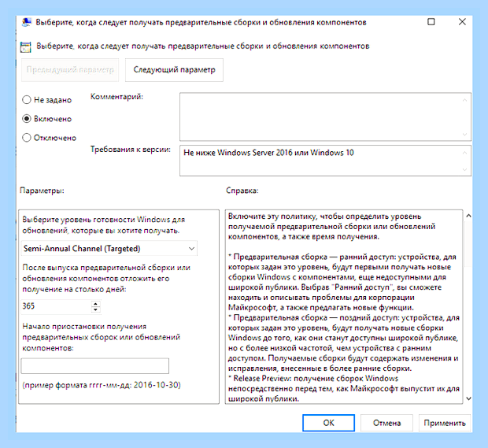
Task: Click into the Комментарий text box
Action: [x=325, y=117]
